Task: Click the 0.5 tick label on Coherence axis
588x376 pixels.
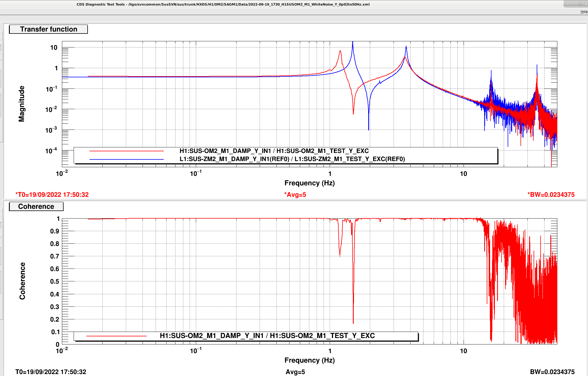Action: (x=55, y=281)
